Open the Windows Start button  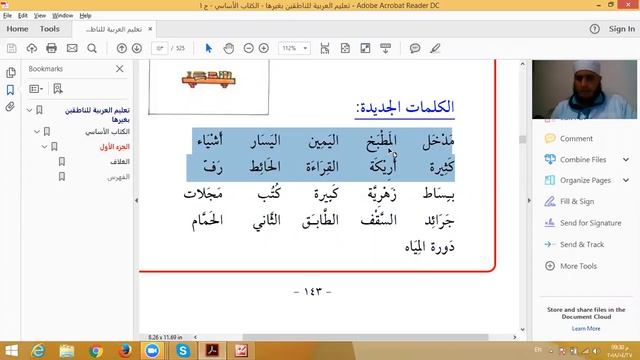(11, 351)
